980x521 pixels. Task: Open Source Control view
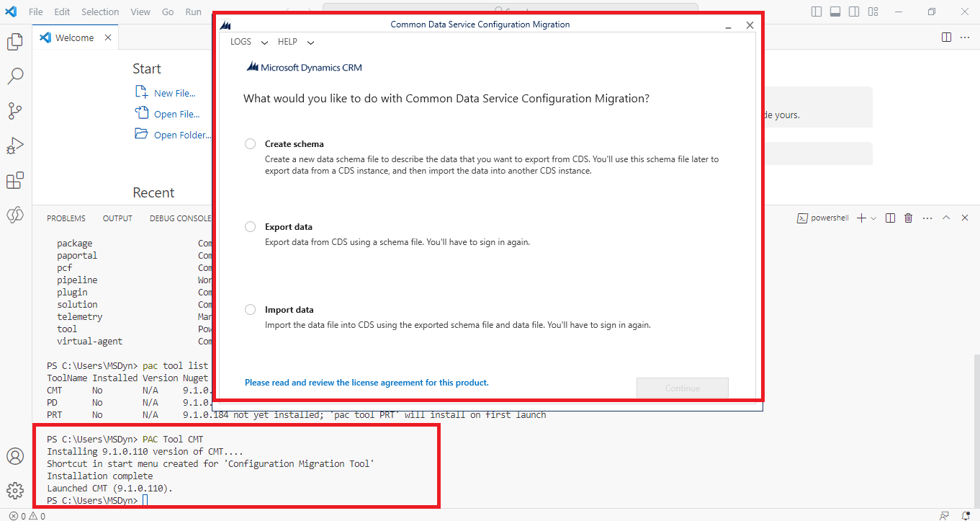(x=15, y=110)
